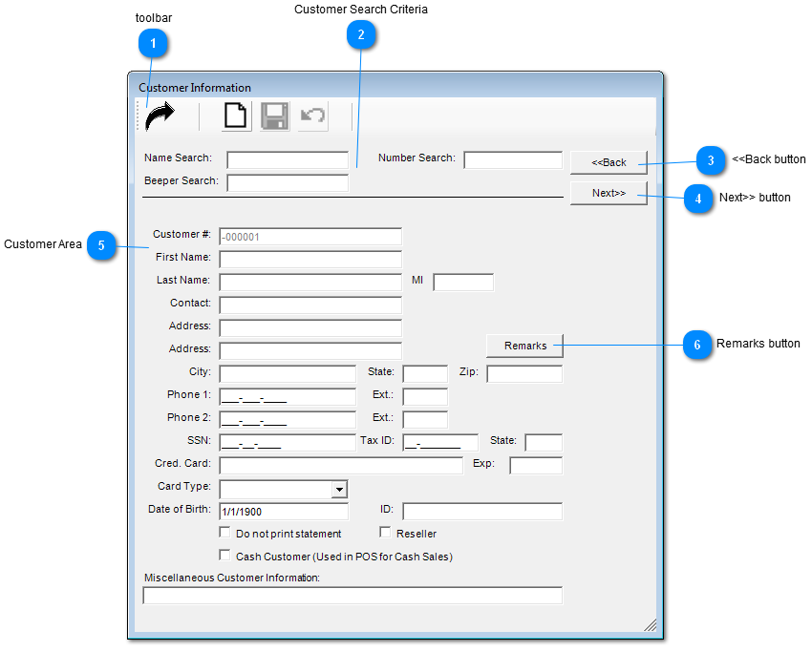Enable the Reseller checkbox

point(385,533)
